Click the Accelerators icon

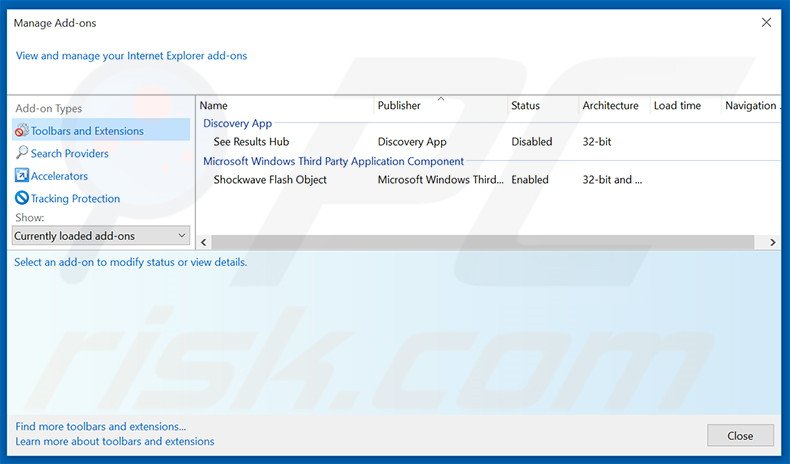pos(22,175)
